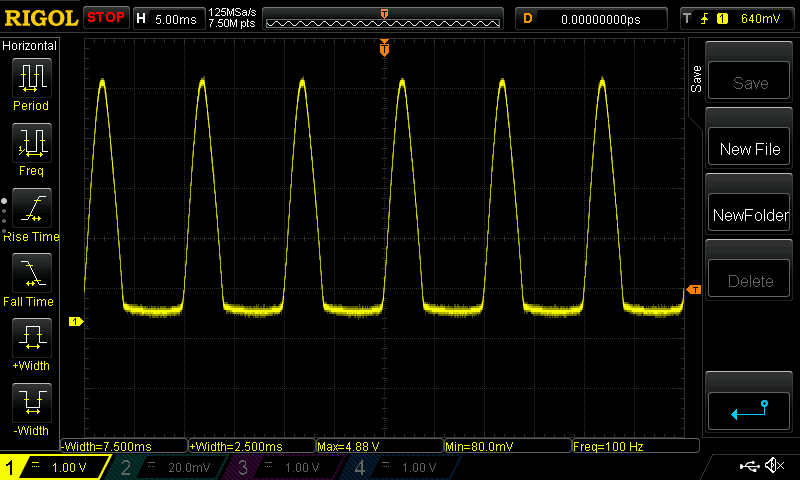The image size is (800, 480).
Task: Select the Period measurement icon
Action: 32,78
